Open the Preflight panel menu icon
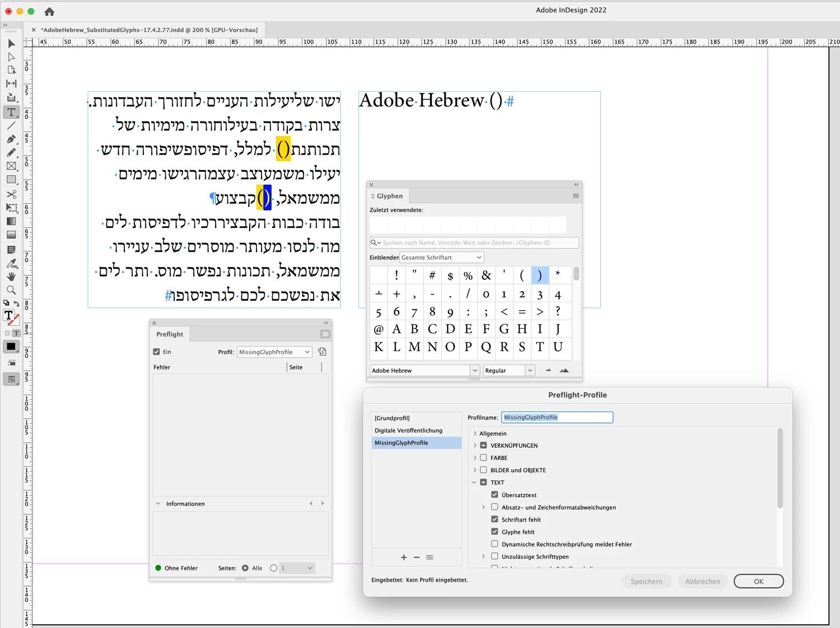This screenshot has width=840, height=628. tap(325, 334)
